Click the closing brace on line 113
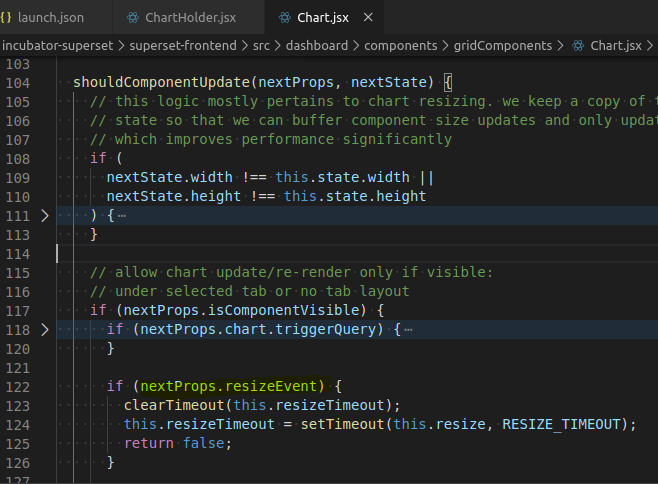 click(94, 234)
